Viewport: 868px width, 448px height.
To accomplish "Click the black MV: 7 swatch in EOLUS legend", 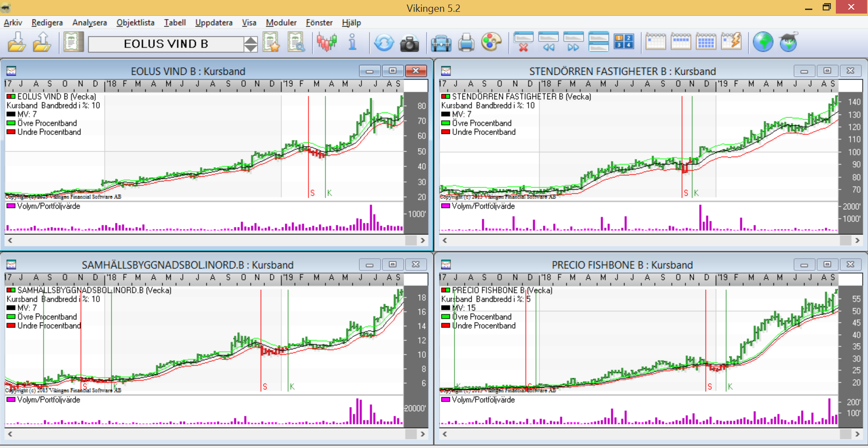I will (11, 114).
